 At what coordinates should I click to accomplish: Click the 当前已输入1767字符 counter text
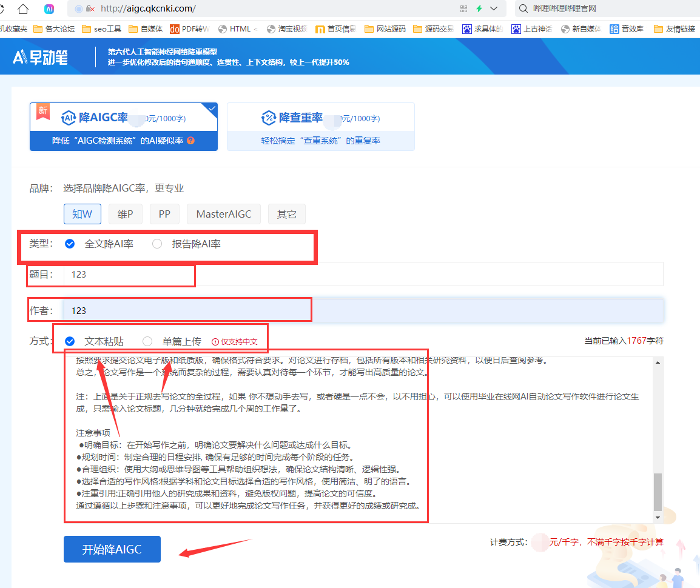click(624, 341)
